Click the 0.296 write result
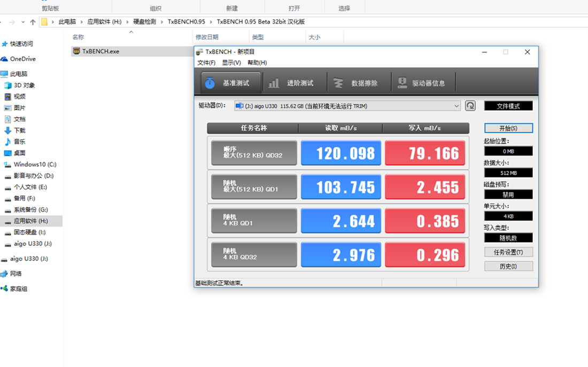Screen dimensions: 588x367 click(425, 254)
